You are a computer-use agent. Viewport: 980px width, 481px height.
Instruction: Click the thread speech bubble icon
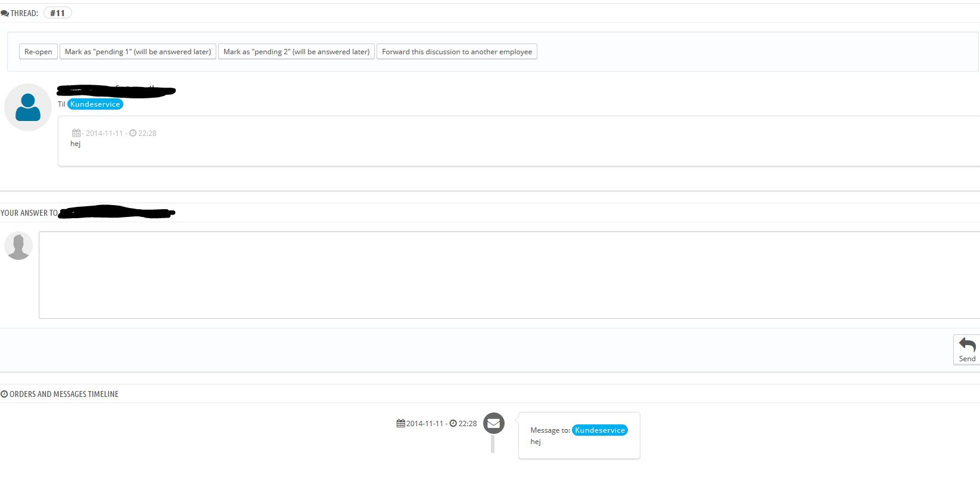coord(5,13)
